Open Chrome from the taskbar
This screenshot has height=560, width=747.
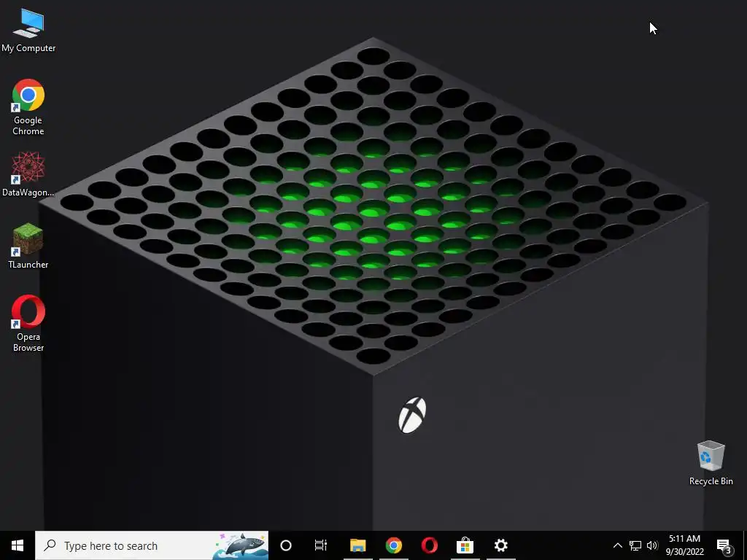click(x=393, y=545)
